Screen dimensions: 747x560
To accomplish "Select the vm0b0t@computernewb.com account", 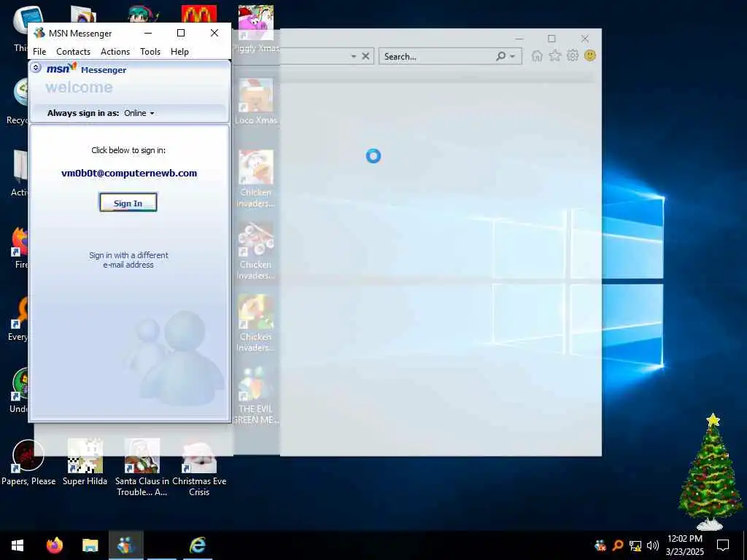I will 129,174.
